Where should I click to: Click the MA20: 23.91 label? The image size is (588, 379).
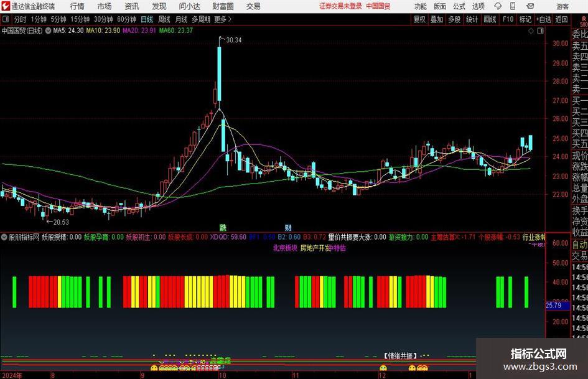coord(139,30)
